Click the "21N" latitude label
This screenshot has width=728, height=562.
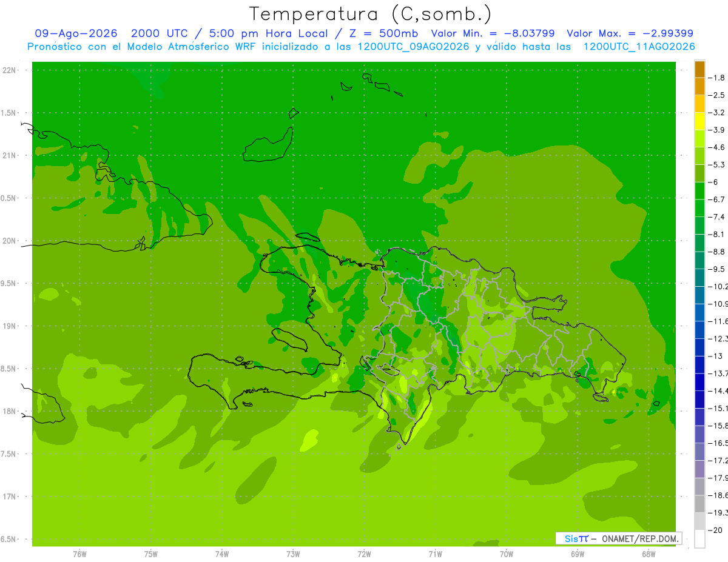(x=8, y=155)
